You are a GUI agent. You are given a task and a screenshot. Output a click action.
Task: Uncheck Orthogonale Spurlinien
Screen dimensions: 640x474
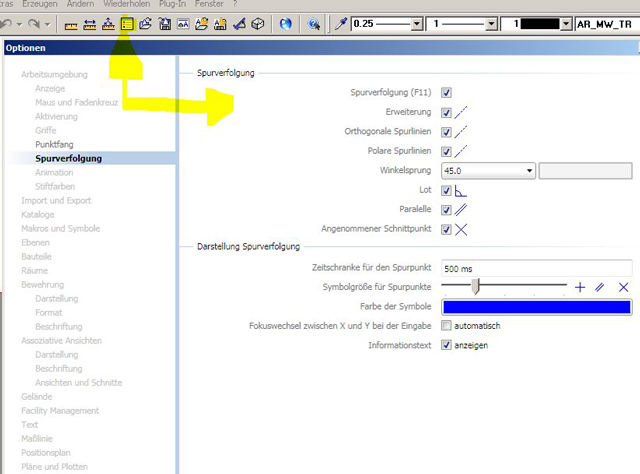pos(446,132)
